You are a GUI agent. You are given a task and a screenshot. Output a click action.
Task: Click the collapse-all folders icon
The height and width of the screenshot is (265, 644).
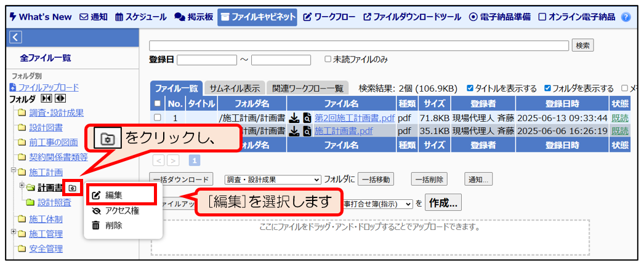click(47, 99)
